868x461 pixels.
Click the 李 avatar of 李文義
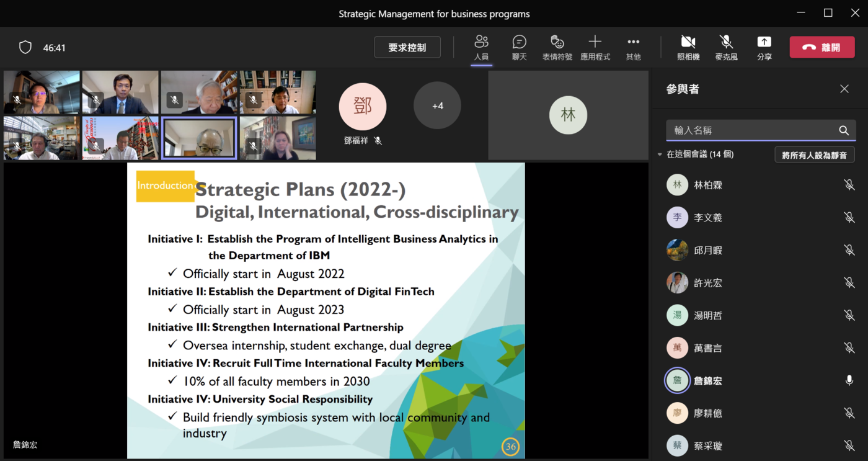point(677,218)
